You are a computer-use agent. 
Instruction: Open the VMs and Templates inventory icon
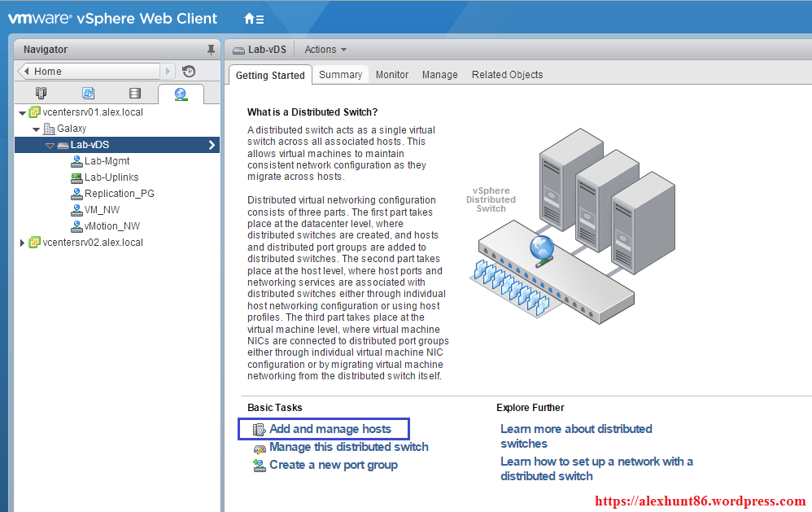(88, 94)
